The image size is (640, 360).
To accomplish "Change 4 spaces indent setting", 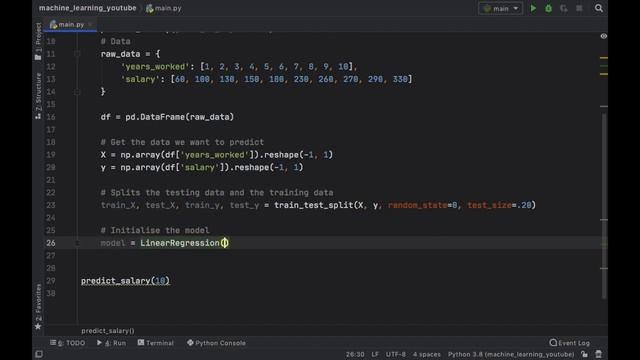I will tap(427, 354).
